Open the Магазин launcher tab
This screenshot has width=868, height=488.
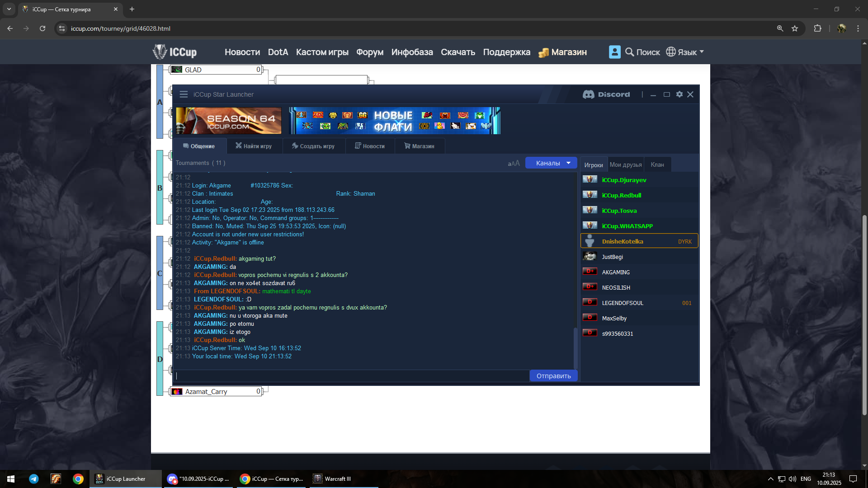419,146
